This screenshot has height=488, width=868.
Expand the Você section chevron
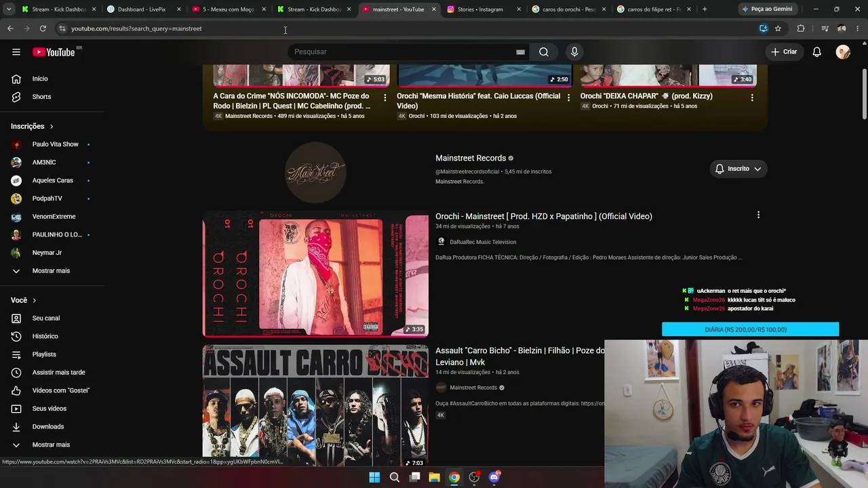tap(34, 300)
